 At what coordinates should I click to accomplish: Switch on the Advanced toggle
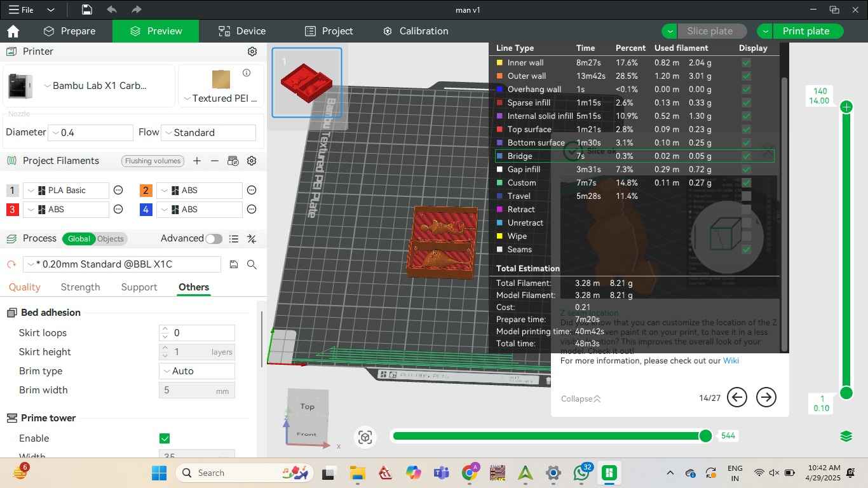[214, 239]
